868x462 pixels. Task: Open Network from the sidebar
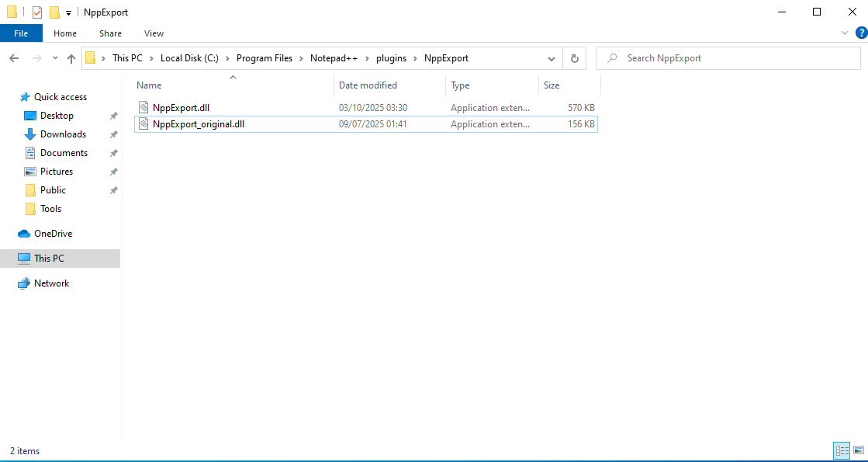pos(50,283)
